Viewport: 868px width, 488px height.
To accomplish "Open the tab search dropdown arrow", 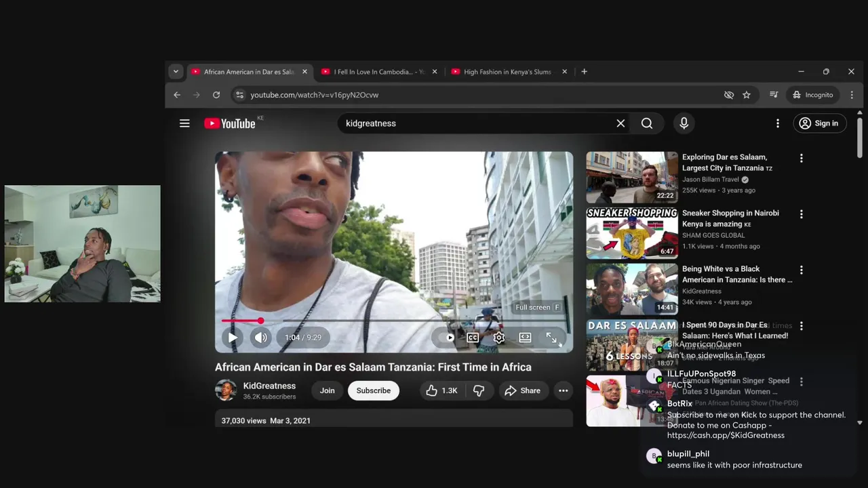I will [x=176, y=72].
